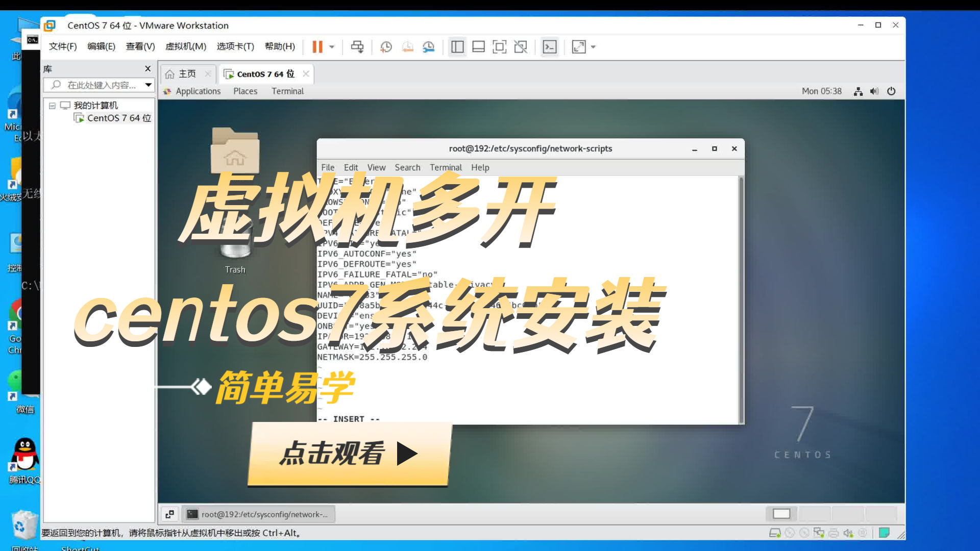Open the 选项卡(T) menu
This screenshot has height=551, width=980.
(x=235, y=46)
